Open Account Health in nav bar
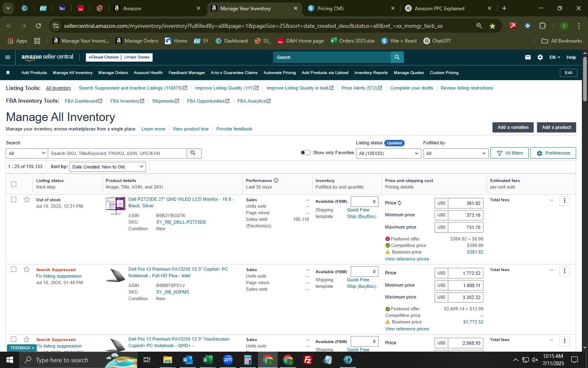This screenshot has width=588, height=368. click(148, 73)
